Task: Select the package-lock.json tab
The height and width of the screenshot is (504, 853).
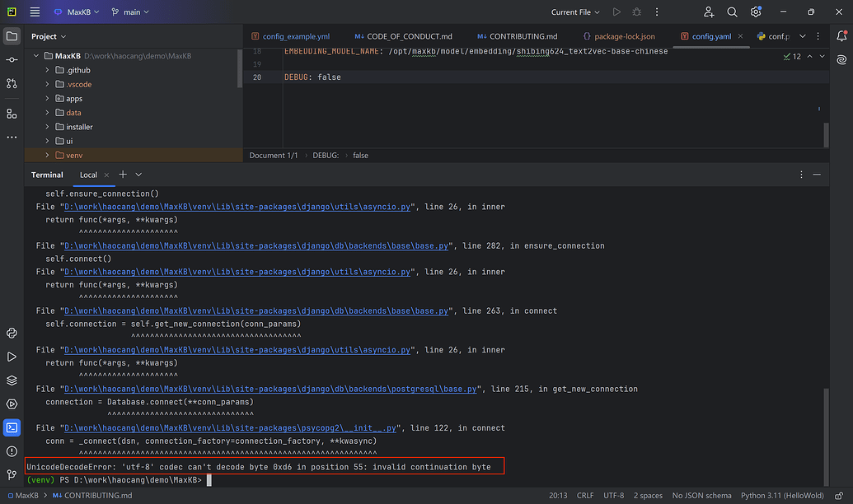Action: (624, 37)
